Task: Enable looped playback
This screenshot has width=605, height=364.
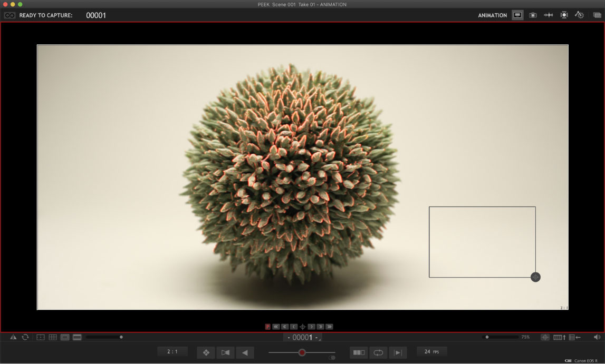Action: coord(378,352)
